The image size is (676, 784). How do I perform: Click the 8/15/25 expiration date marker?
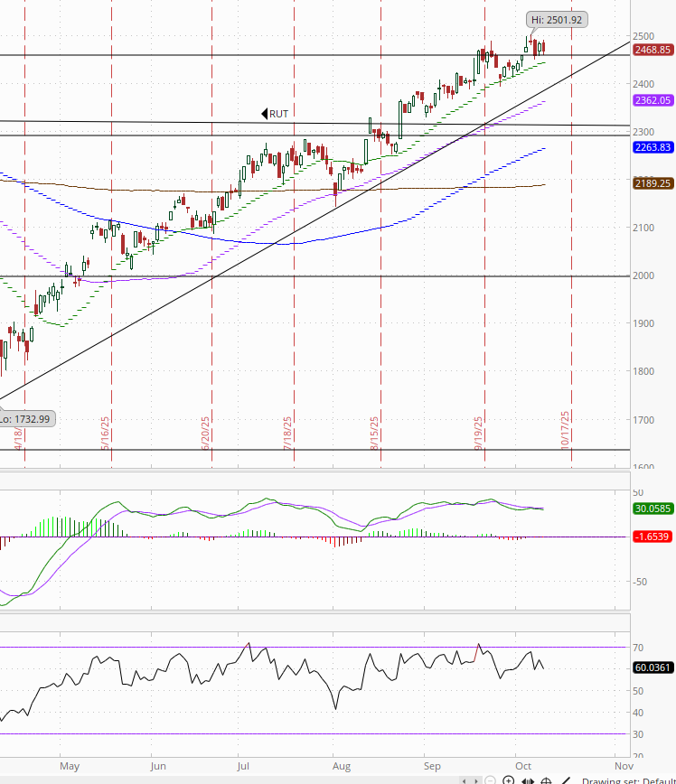point(375,433)
